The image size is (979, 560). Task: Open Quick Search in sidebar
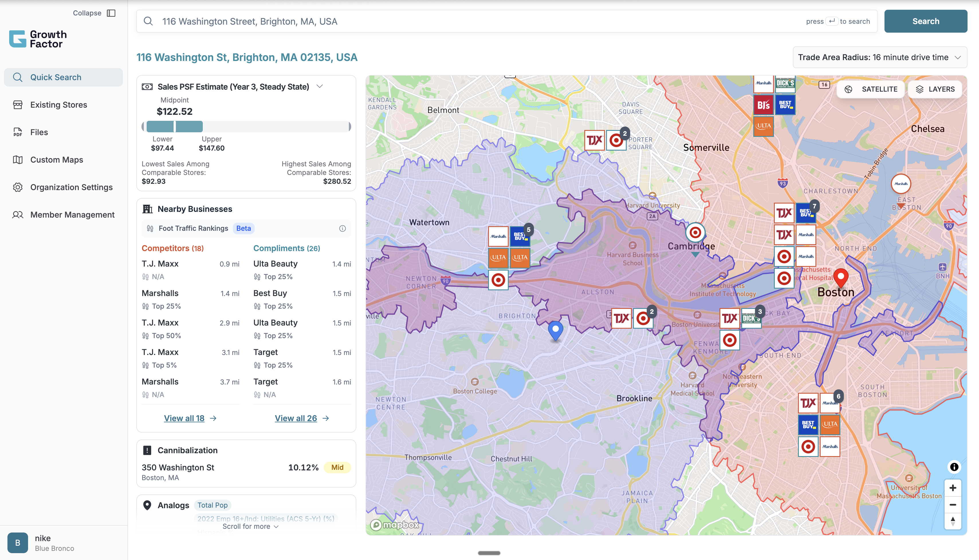point(64,77)
